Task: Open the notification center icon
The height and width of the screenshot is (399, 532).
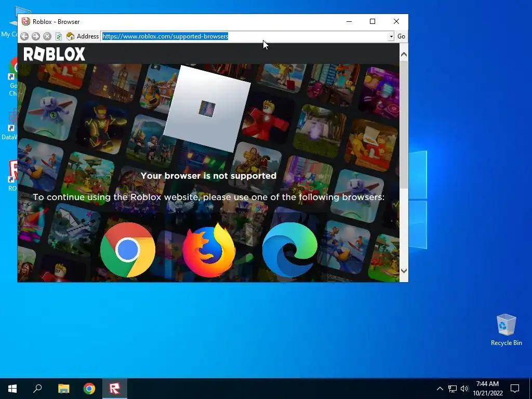Action: [515, 389]
